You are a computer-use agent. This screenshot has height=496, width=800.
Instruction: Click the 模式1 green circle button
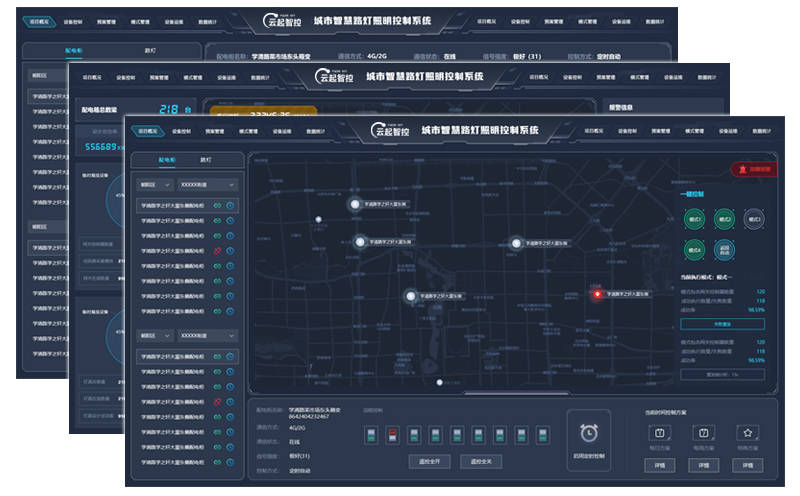(692, 219)
